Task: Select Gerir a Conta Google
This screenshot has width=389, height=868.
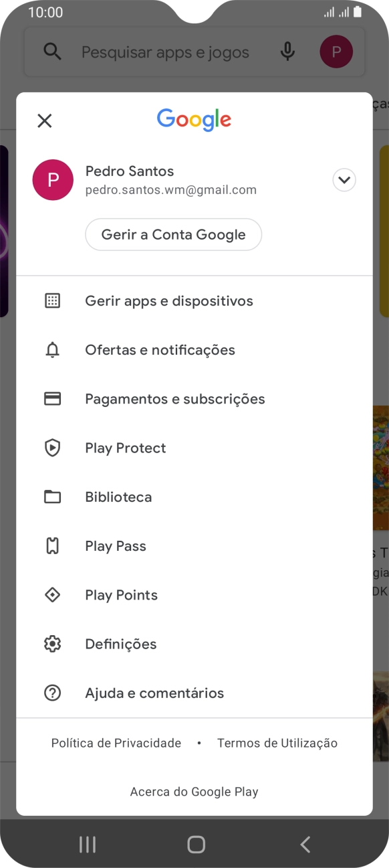Action: click(x=173, y=234)
